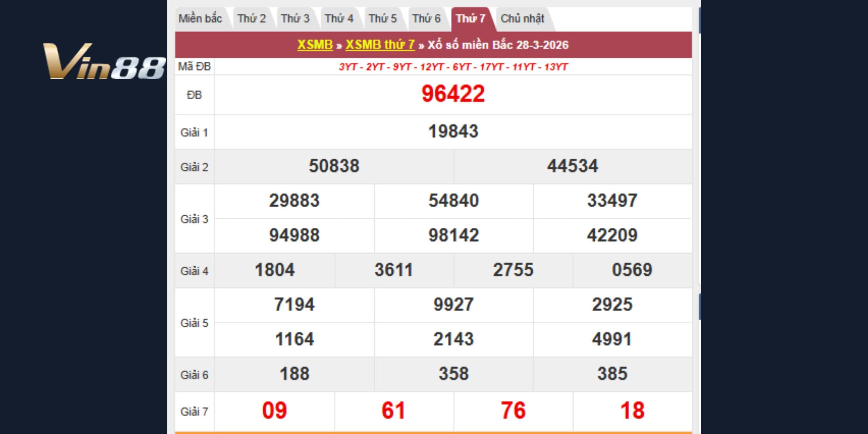Open the Thứ 5 tab
Screen dimensions: 868x434
[383, 18]
